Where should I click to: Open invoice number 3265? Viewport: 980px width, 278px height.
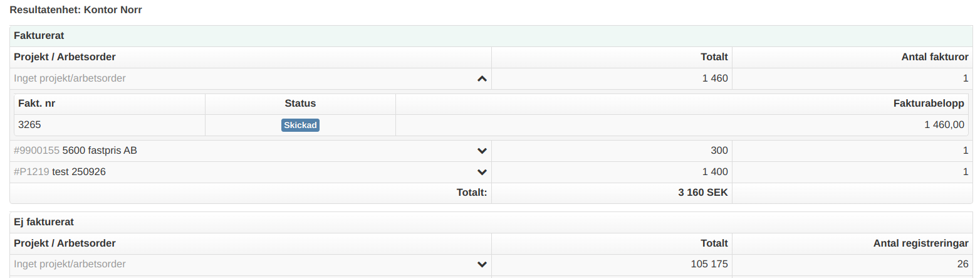click(29, 125)
